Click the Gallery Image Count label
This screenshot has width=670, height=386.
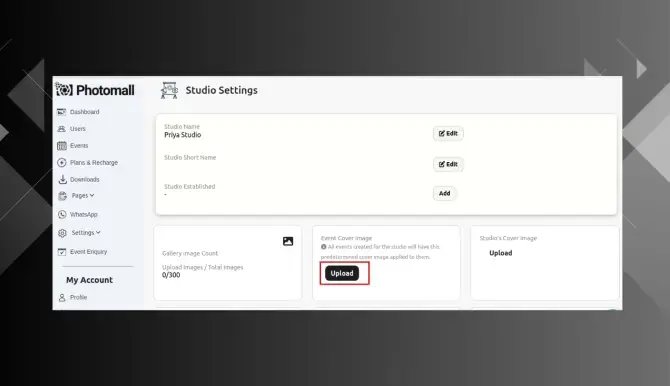[x=190, y=253]
